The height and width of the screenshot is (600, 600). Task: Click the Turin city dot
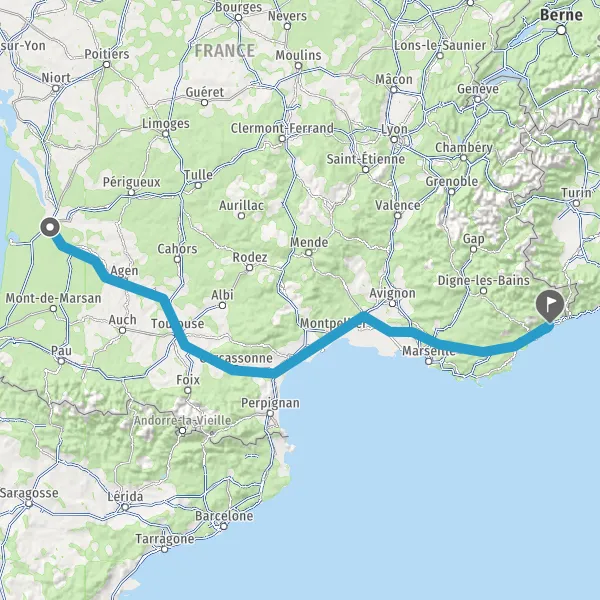(576, 204)
